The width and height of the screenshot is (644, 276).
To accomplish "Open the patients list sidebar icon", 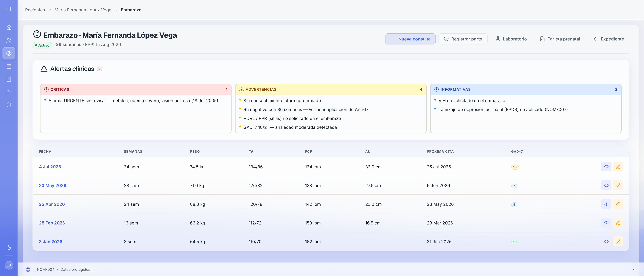I will [x=9, y=40].
